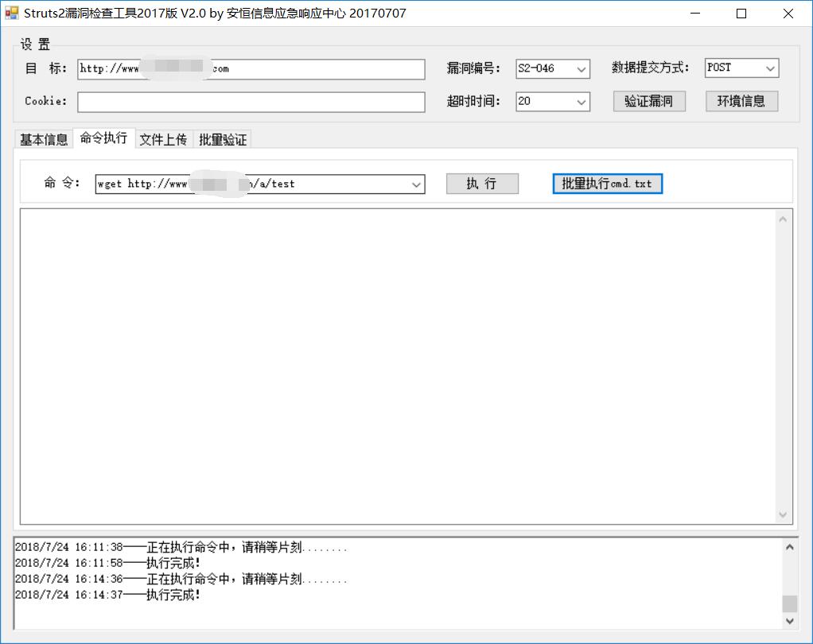813x644 pixels.
Task: Click the application icon in the title bar
Action: 11,13
